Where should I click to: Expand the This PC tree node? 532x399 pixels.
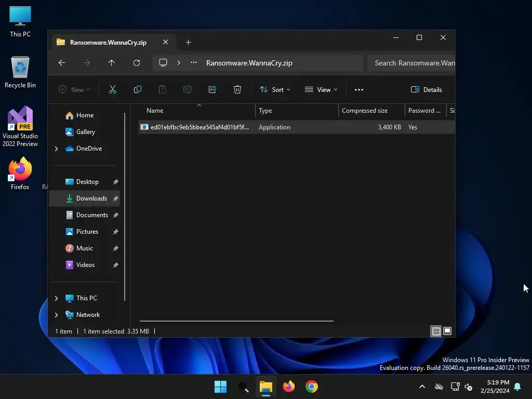tap(56, 298)
